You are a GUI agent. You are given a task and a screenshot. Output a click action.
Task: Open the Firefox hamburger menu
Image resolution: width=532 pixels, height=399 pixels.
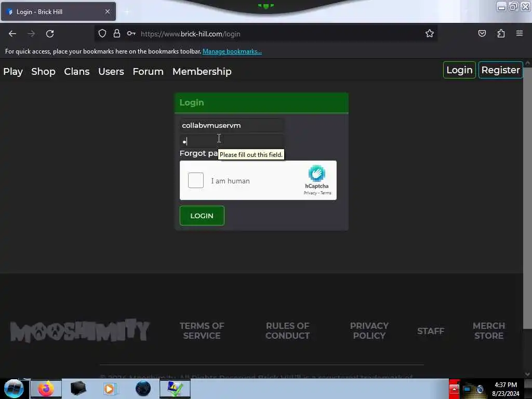[520, 33]
